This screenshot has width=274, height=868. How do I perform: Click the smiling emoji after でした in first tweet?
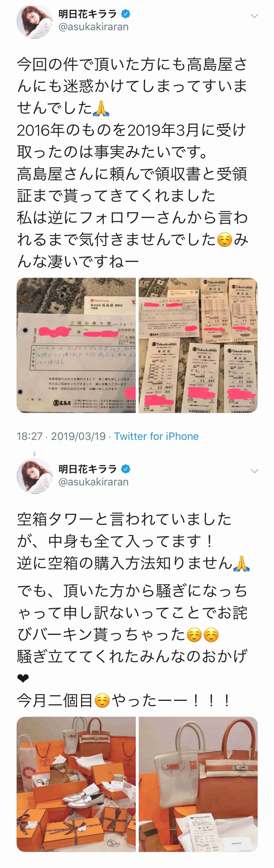pos(225,240)
